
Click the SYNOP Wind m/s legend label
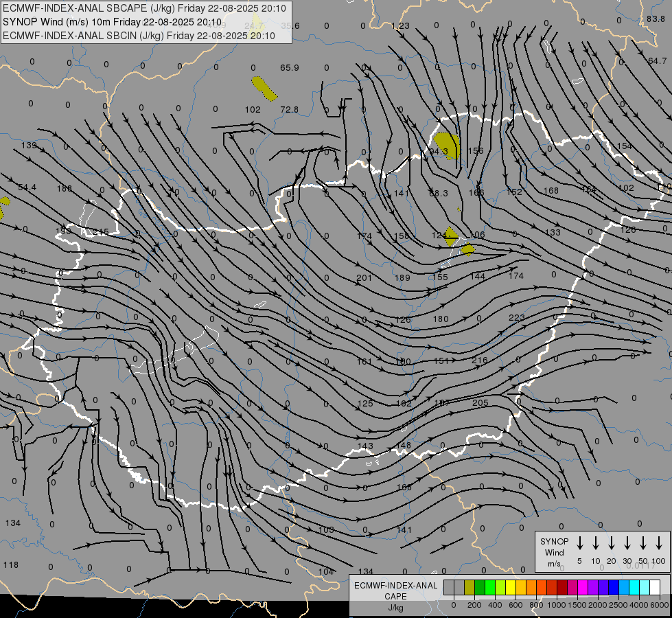(x=554, y=552)
